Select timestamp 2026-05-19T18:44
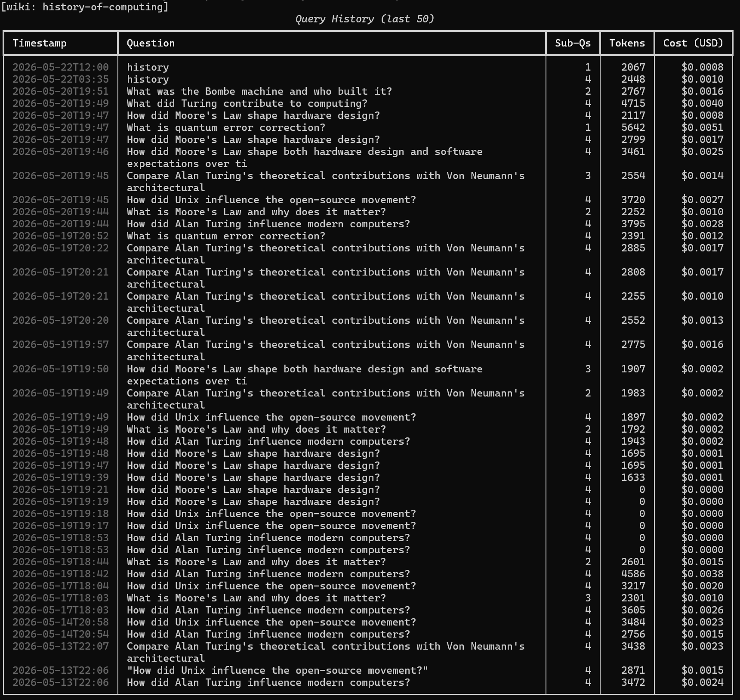 point(61,562)
